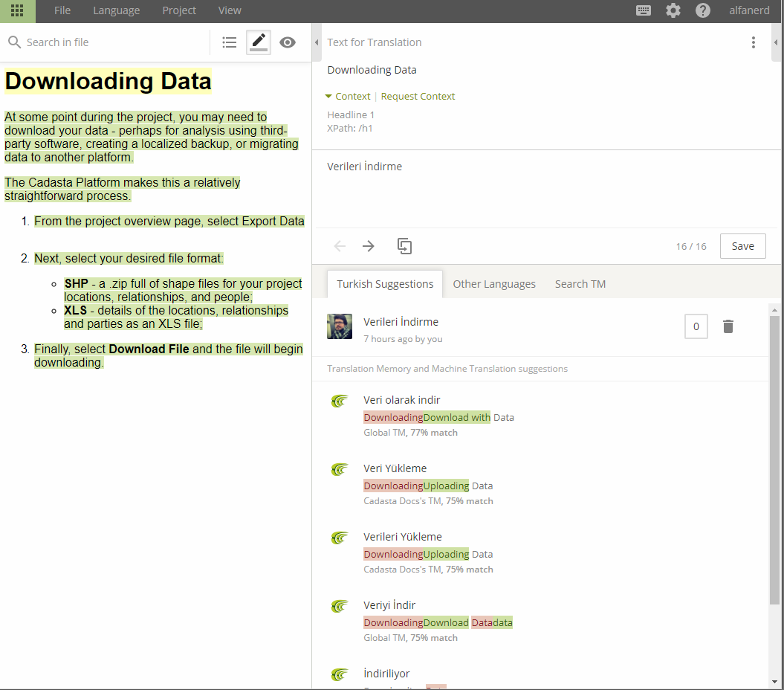The height and width of the screenshot is (690, 784).
Task: Go to previous entry with arrow icon
Action: click(340, 245)
